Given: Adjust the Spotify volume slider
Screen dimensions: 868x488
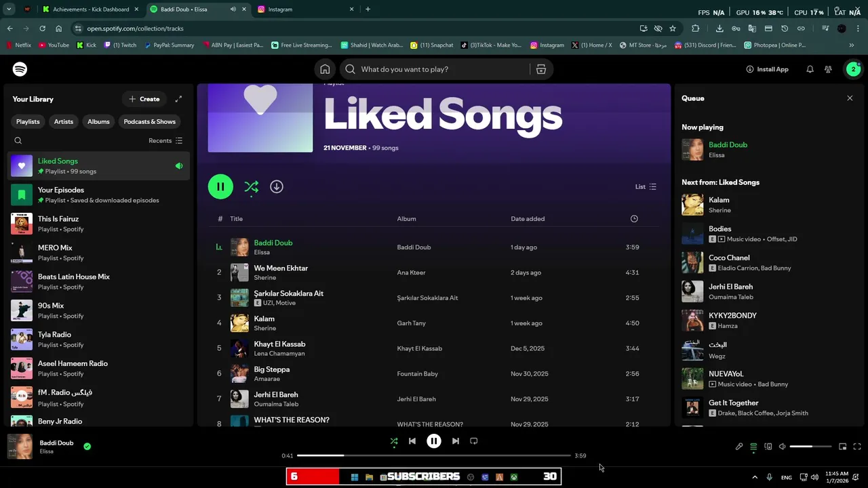Looking at the screenshot, I should 810,447.
